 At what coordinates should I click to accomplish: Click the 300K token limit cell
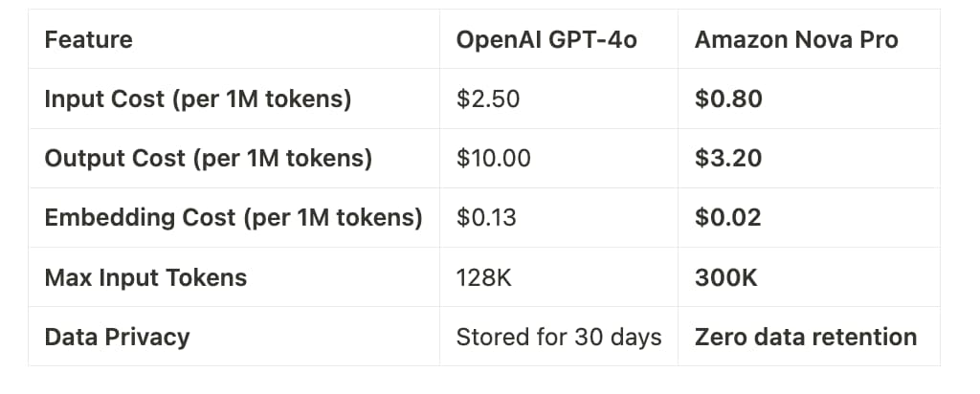726,278
